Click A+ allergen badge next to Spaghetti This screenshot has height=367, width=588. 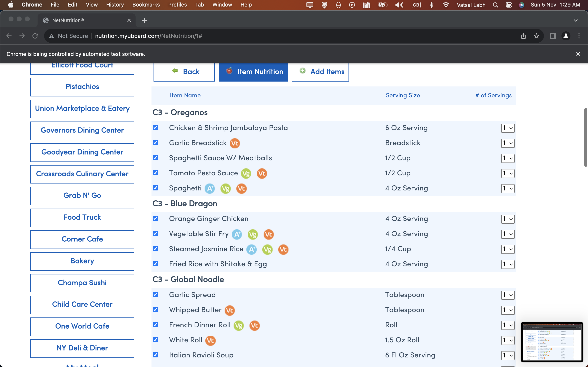[210, 189]
